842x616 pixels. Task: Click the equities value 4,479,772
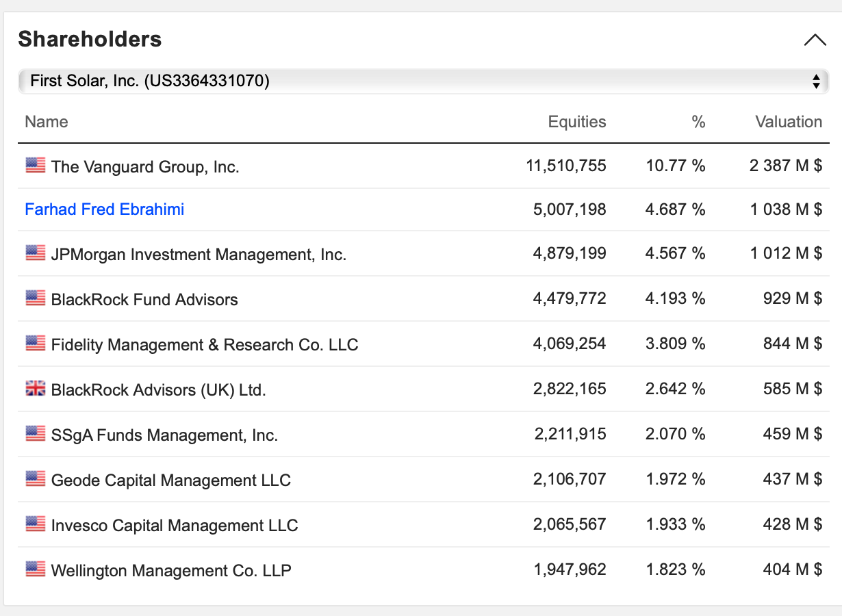click(x=570, y=298)
